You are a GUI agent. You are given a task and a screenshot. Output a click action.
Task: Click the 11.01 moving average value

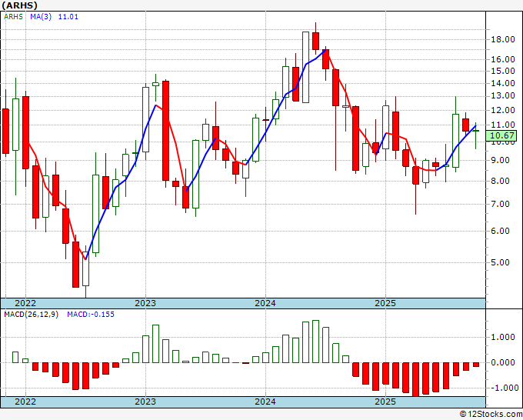pos(68,17)
